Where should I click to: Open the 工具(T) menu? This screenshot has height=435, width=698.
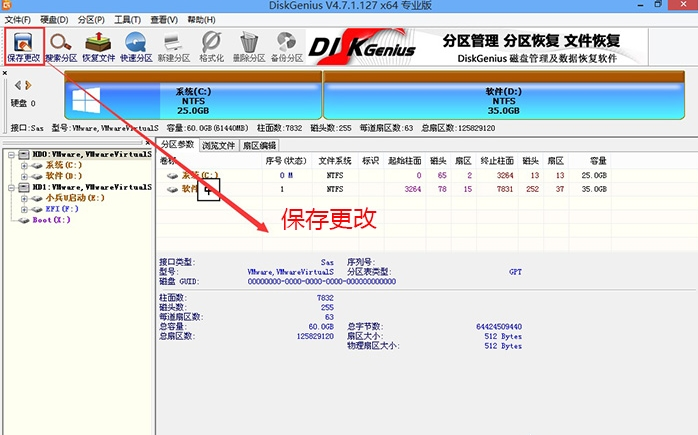pos(127,19)
